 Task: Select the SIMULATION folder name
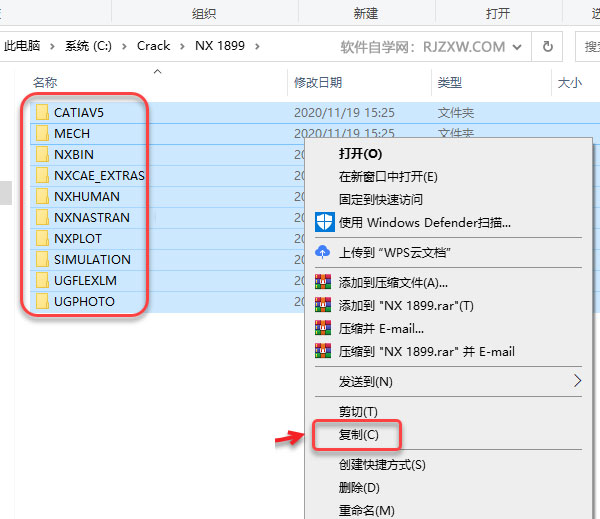click(92, 260)
